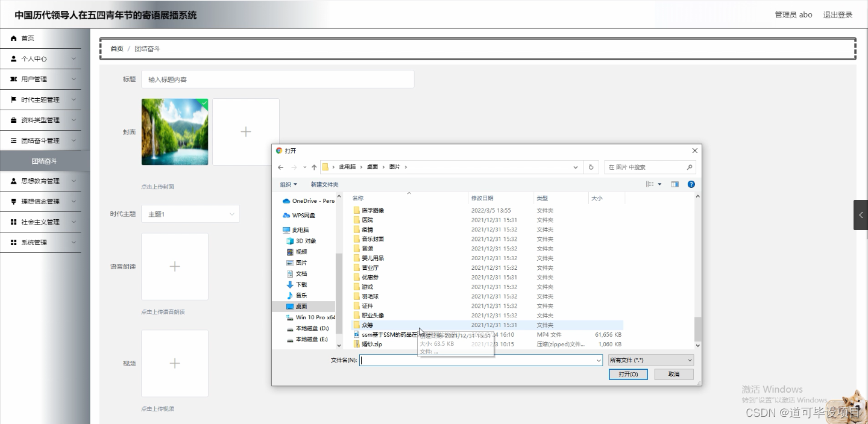The height and width of the screenshot is (424, 868).
Task: Open the right-edge slide-out arrow panel
Action: 861,215
